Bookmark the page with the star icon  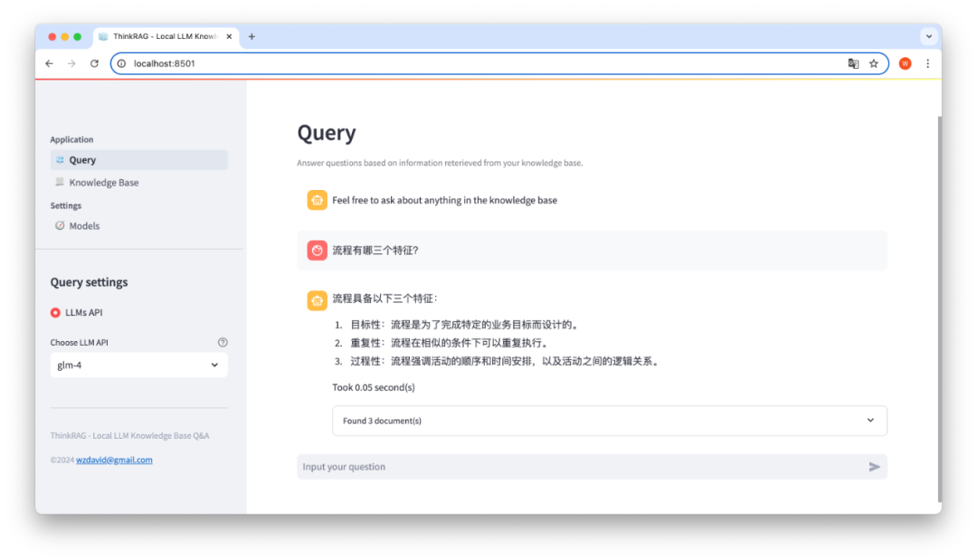[x=874, y=63]
